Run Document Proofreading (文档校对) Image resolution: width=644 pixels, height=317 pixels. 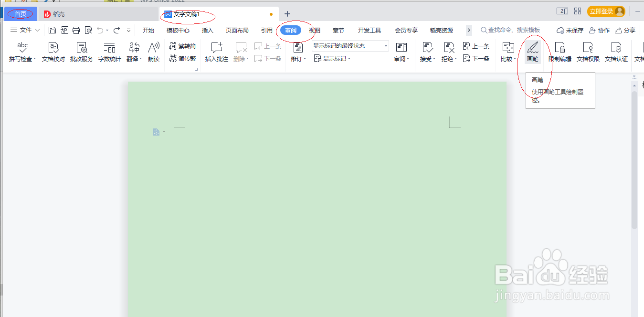coord(53,53)
